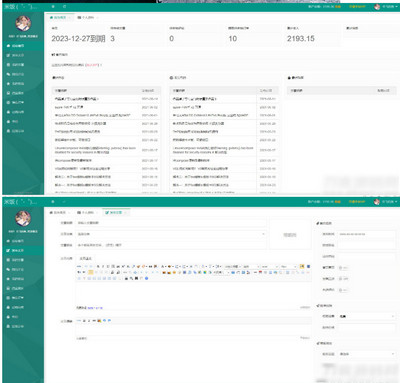400x383 pixels.
Task: Click inside the main article content area
Action: tap(193, 293)
